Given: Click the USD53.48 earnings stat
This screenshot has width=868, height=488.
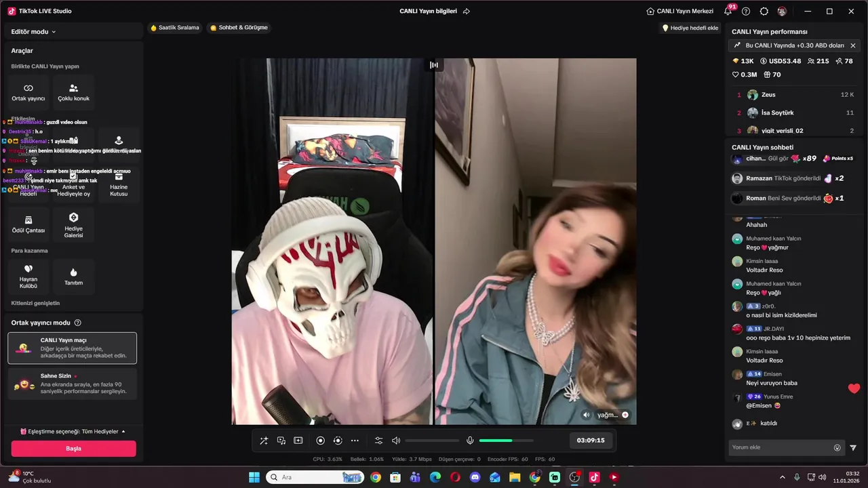Looking at the screenshot, I should (781, 61).
